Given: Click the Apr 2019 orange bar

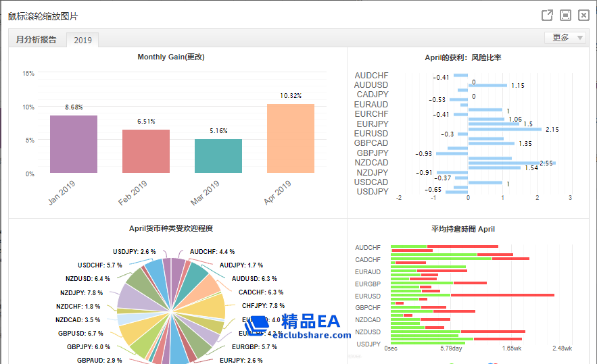Looking at the screenshot, I should pyautogui.click(x=291, y=138).
